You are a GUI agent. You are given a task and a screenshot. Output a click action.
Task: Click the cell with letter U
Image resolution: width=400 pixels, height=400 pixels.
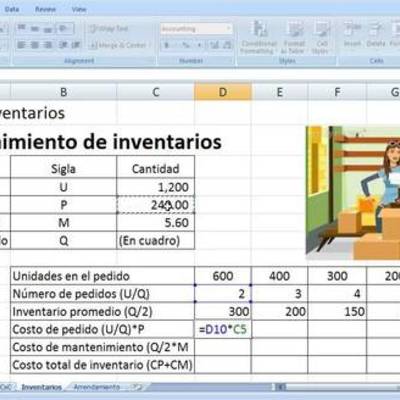point(64,187)
